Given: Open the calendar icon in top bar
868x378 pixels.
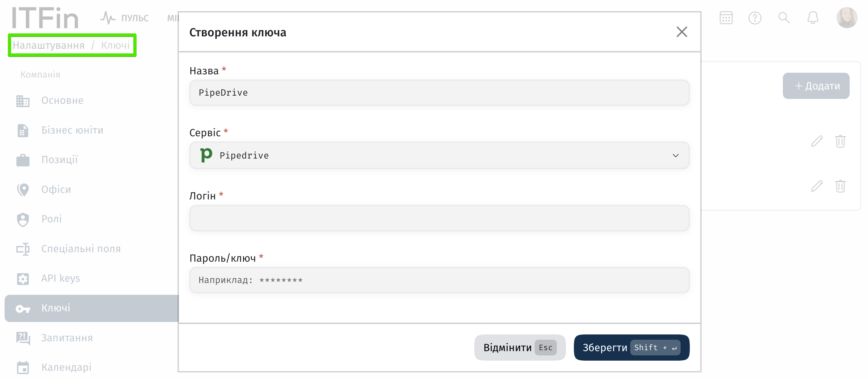Looking at the screenshot, I should tap(726, 18).
